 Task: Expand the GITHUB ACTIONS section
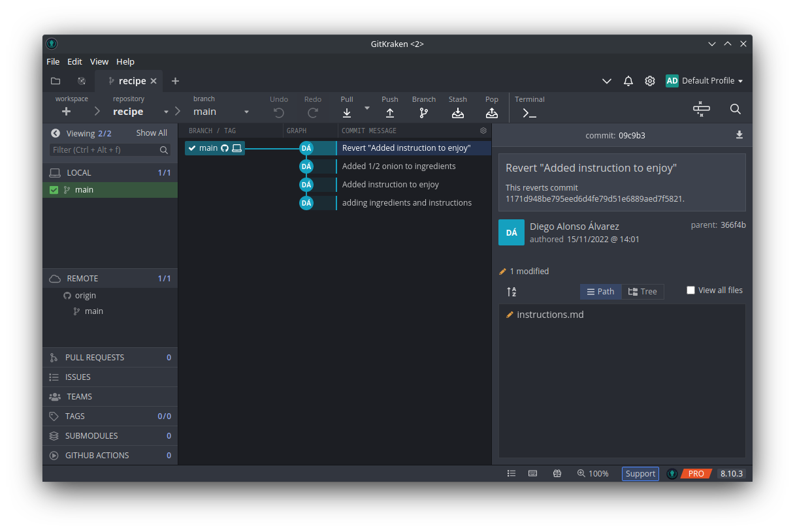[110, 456]
